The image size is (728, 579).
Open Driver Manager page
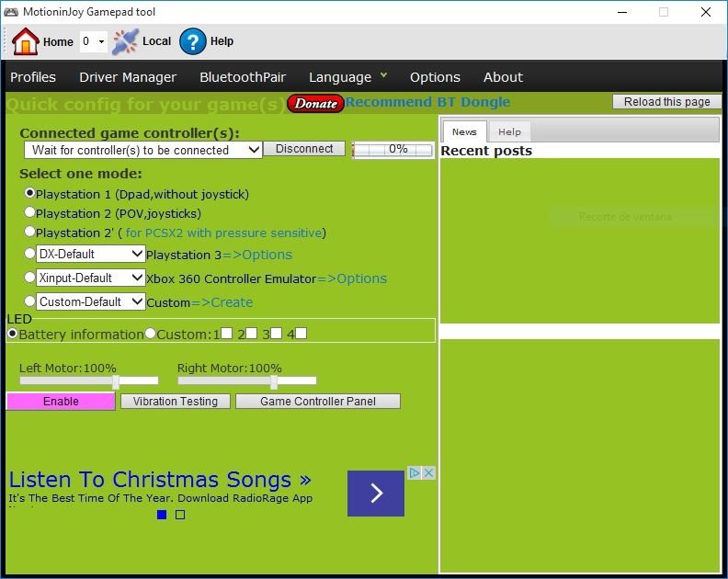(x=128, y=77)
